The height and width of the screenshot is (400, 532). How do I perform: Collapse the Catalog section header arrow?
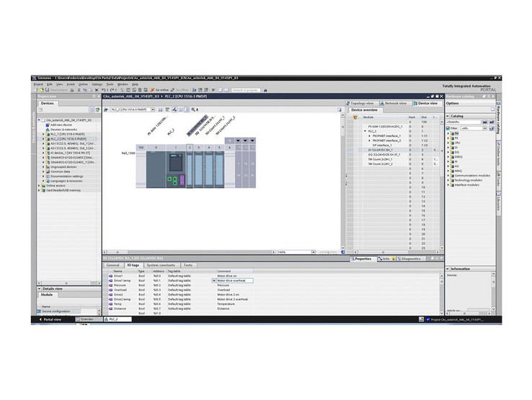[x=448, y=116]
